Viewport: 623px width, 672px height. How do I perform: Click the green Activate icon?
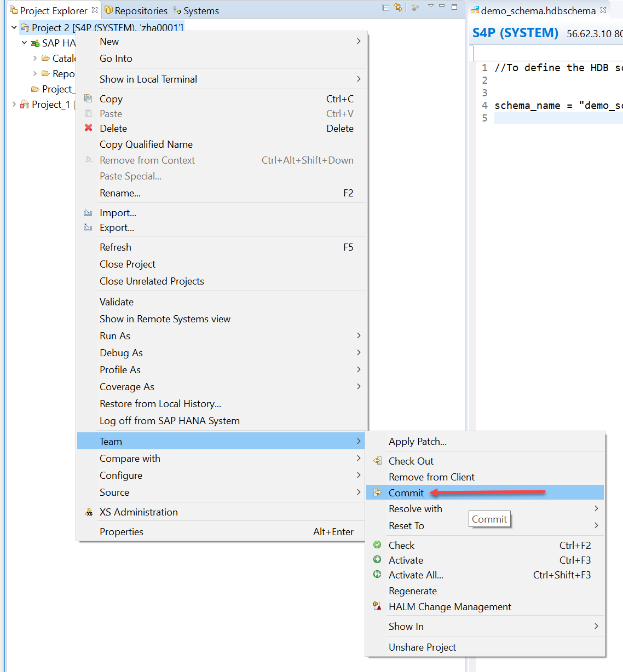[x=377, y=560]
